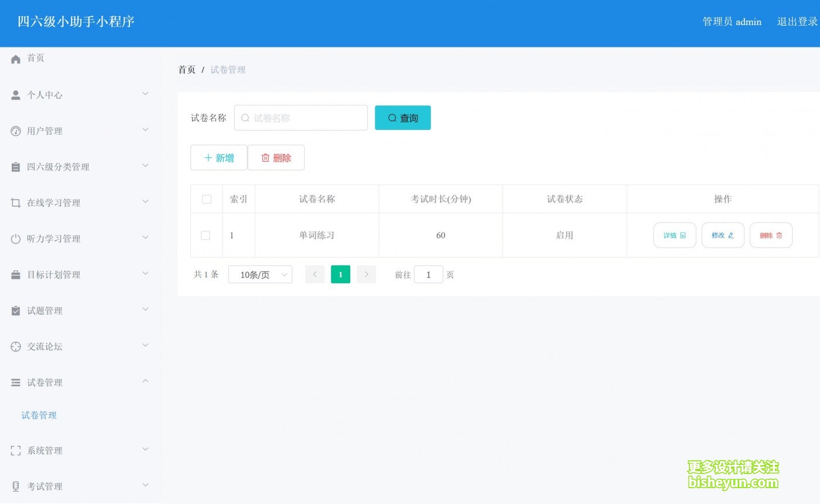This screenshot has height=504, width=820.
Task: Open 用户管理 via its sidebar icon
Action: 15,130
